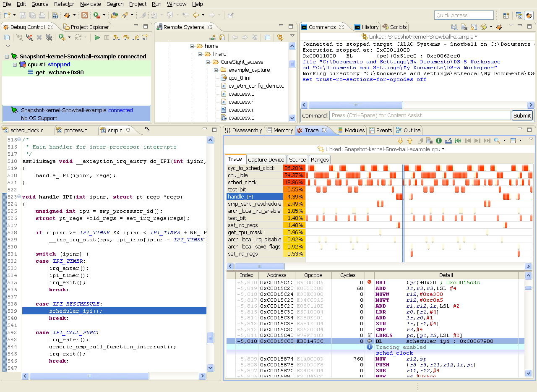The height and width of the screenshot is (392, 537).
Task: Open the Trace view menu dropdown triangle
Action: pyautogui.click(x=531, y=140)
